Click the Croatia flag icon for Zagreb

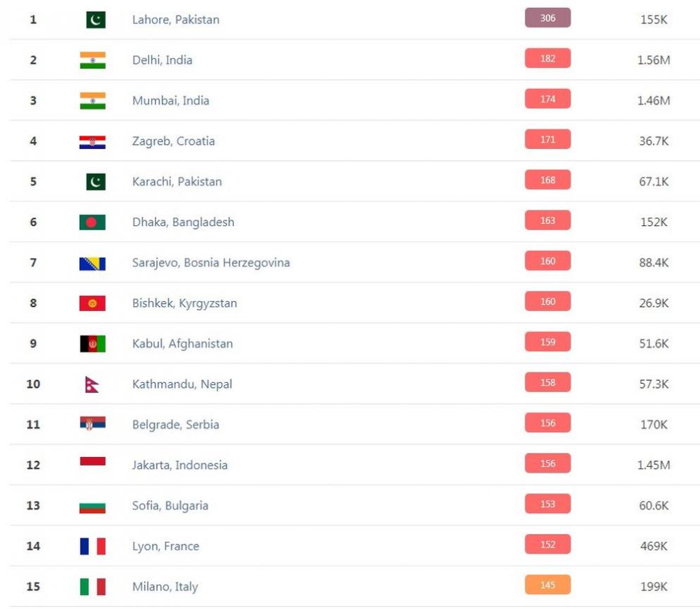93,141
